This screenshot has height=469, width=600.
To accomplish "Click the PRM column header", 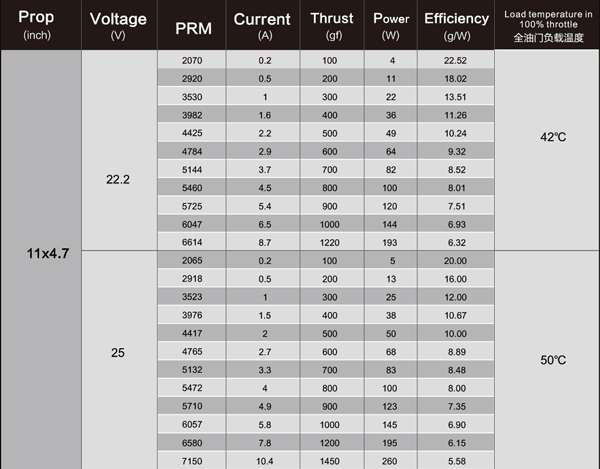I will (192, 26).
